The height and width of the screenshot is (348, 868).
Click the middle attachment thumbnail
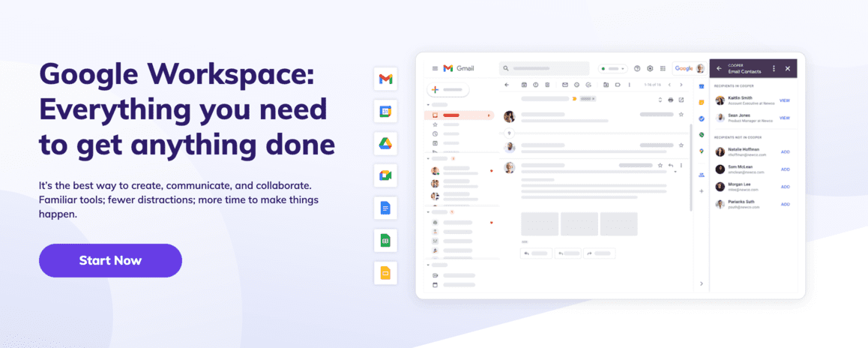pyautogui.click(x=579, y=223)
